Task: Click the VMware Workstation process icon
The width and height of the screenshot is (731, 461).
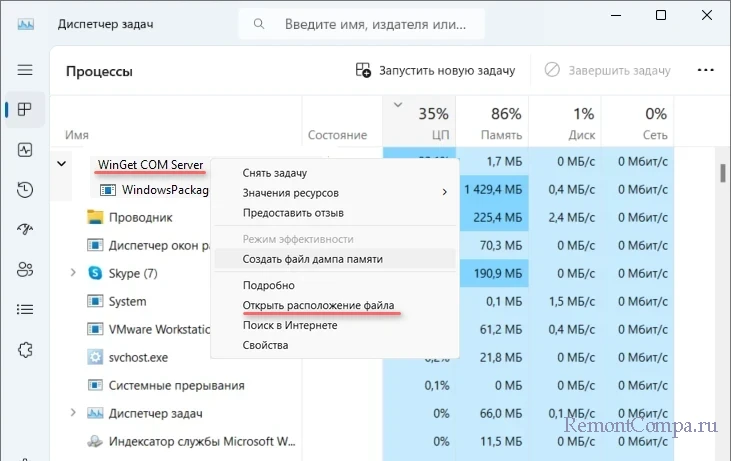Action: pos(95,329)
